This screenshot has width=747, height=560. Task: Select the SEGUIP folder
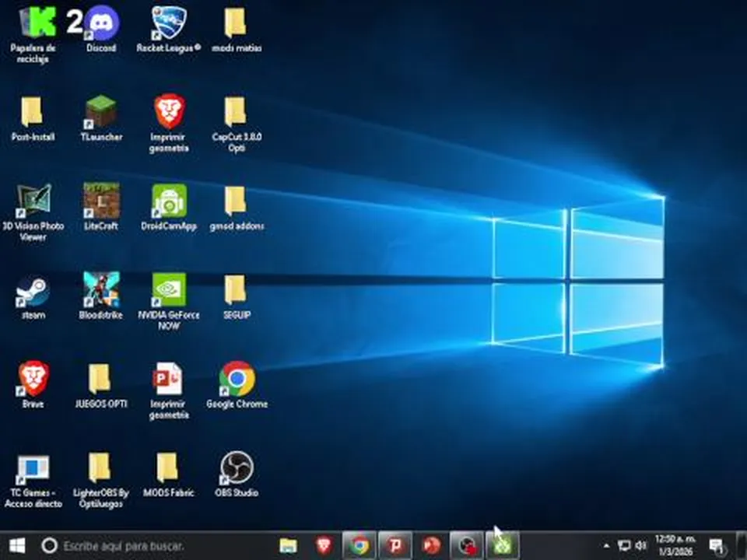[237, 296]
